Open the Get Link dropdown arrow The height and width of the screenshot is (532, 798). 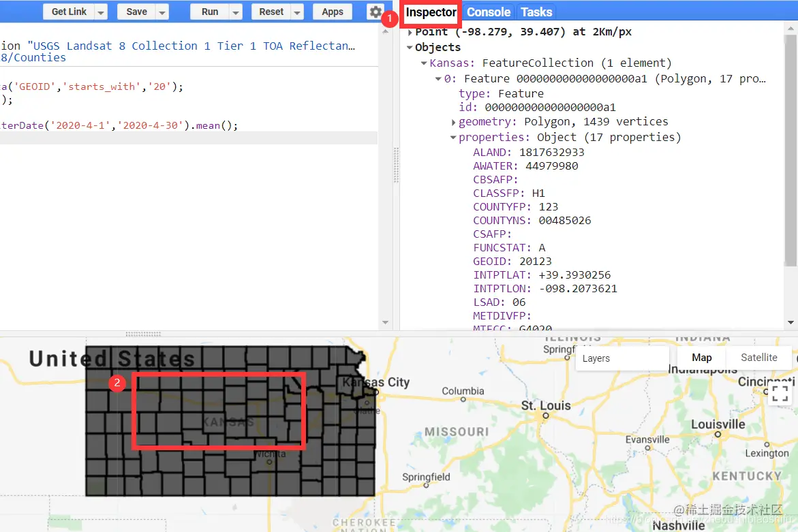tap(102, 12)
